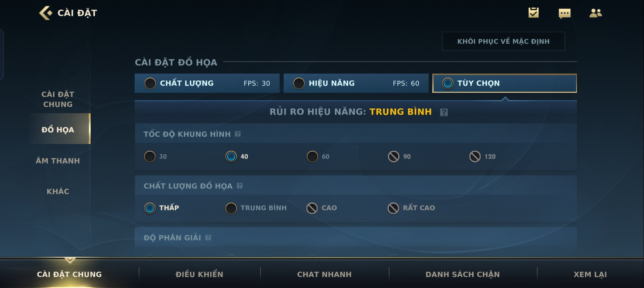Open the Khác settings section
Image resolution: width=644 pixels, height=288 pixels.
(x=58, y=192)
